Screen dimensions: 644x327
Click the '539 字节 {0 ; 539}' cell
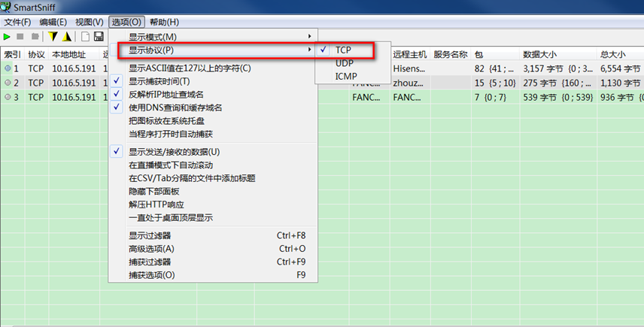pos(558,97)
